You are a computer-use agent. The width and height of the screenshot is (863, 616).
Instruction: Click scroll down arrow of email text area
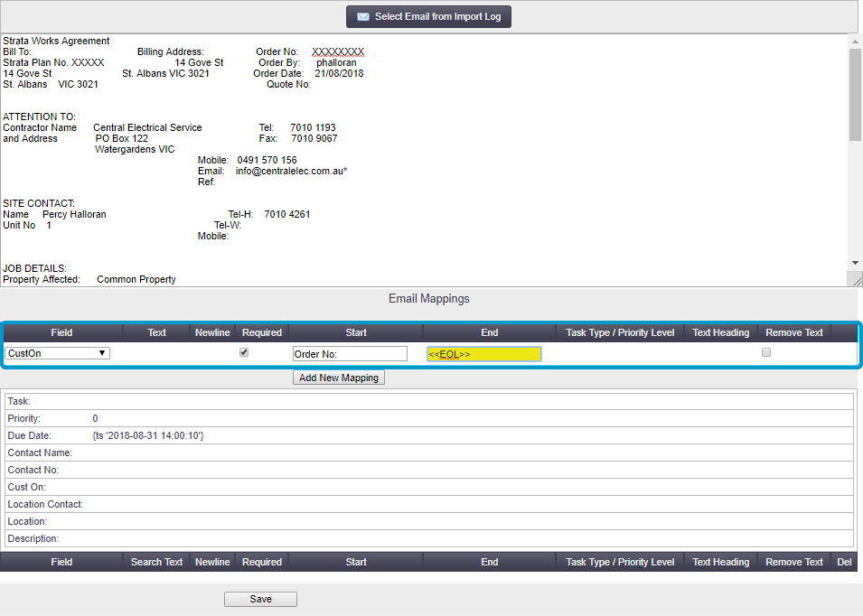coord(855,263)
